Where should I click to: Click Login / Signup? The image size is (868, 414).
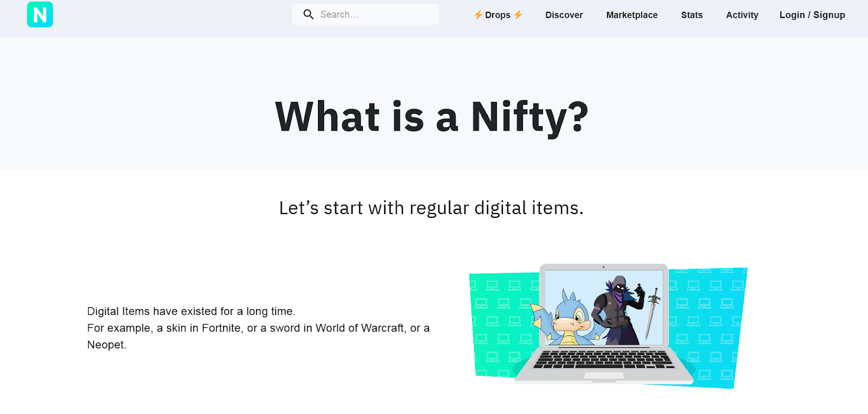812,15
